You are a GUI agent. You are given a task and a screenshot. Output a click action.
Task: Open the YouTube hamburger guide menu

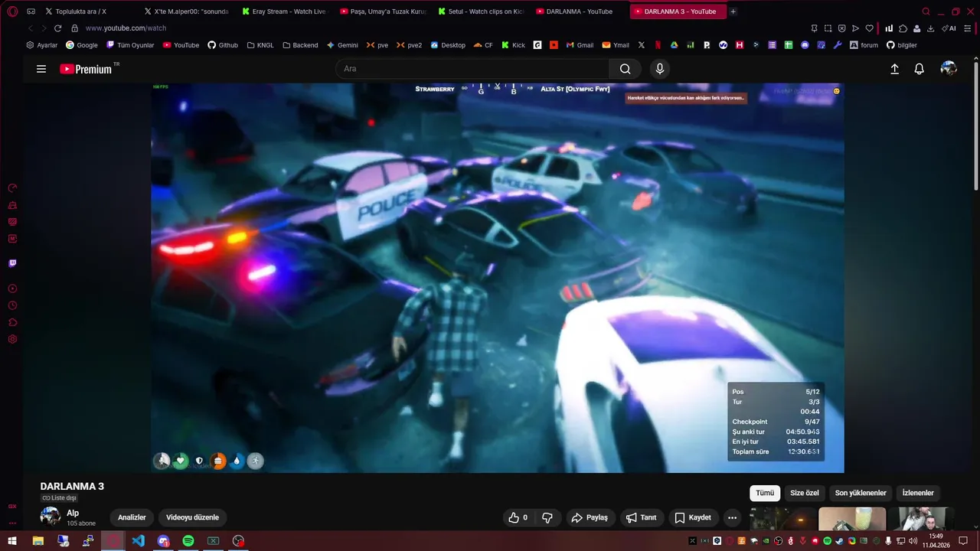(x=41, y=69)
